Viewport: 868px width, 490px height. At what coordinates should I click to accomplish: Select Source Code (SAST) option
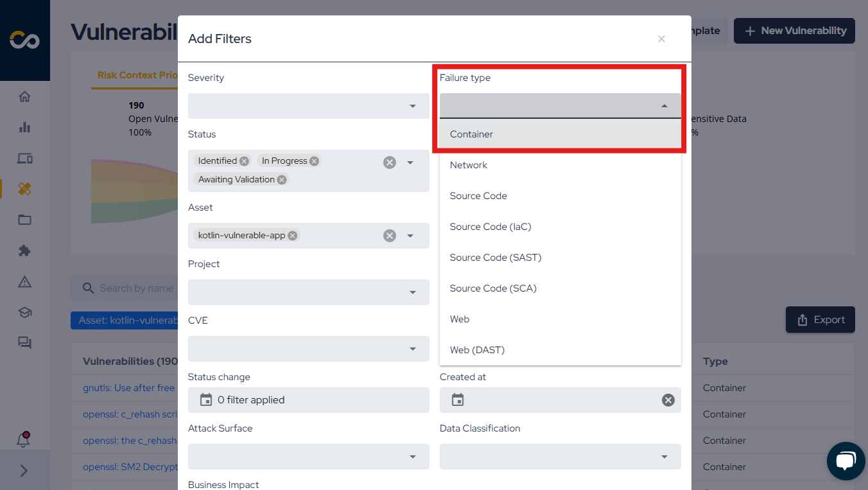[560, 258]
